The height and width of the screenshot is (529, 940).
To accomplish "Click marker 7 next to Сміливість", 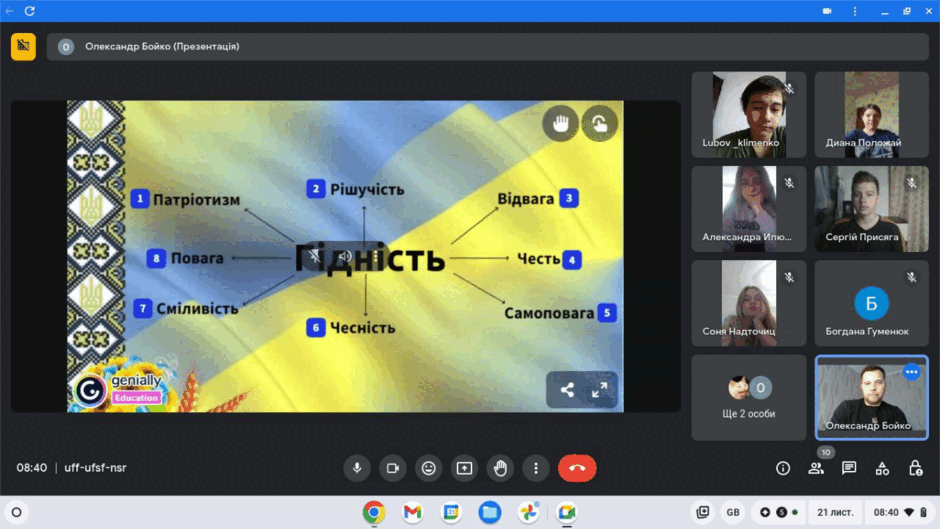I will point(143,308).
